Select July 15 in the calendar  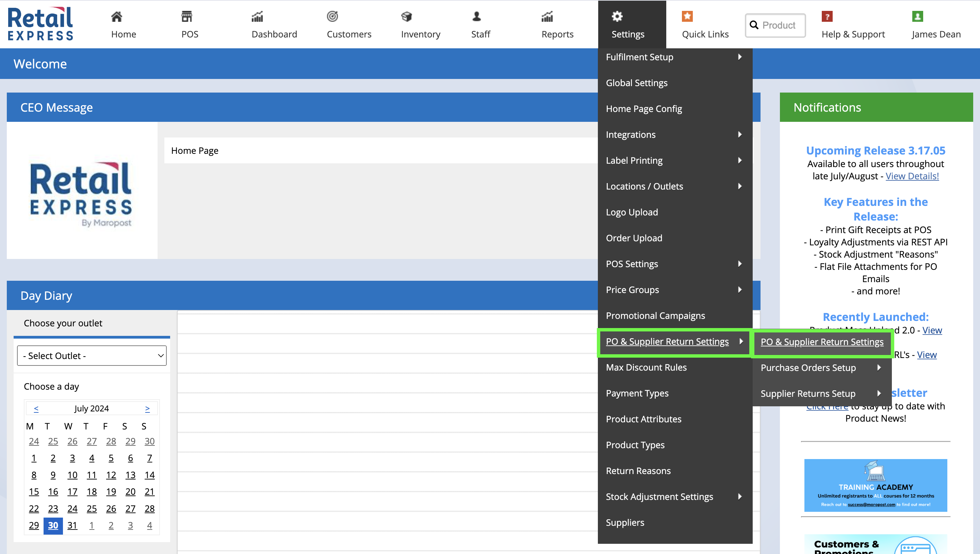[34, 492]
